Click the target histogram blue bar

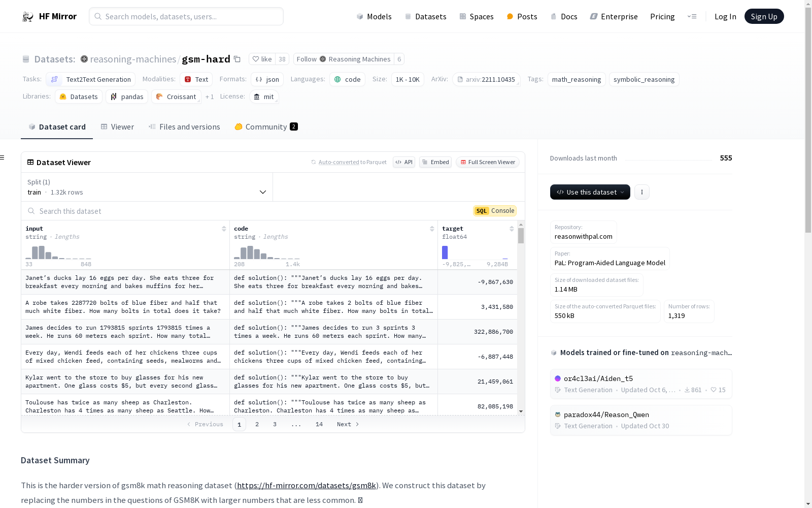[x=445, y=252]
